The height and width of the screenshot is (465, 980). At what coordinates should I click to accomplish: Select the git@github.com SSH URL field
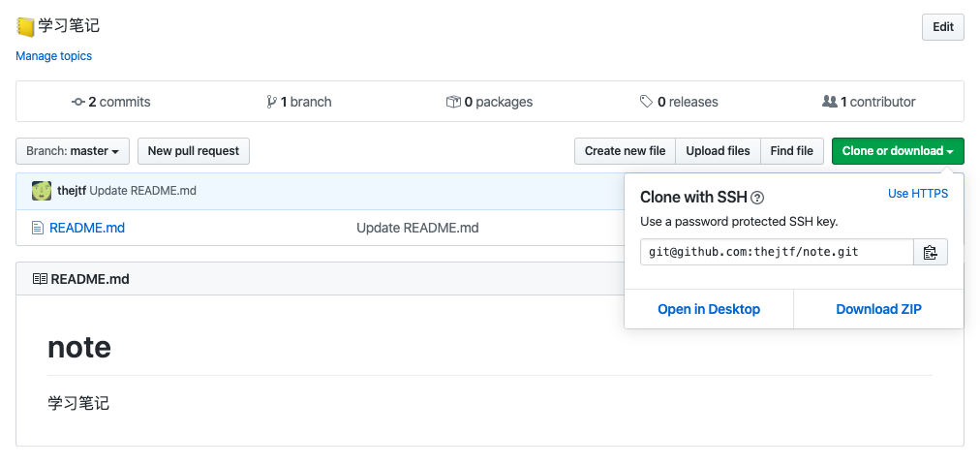(777, 252)
